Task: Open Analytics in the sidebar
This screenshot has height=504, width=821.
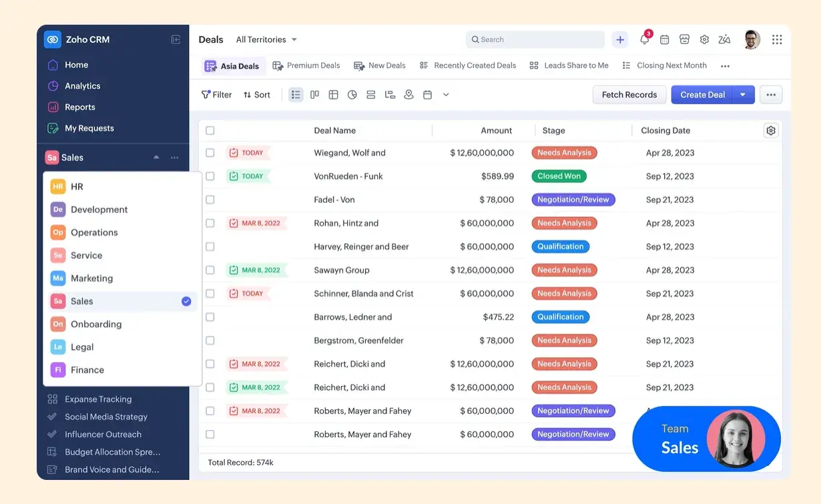Action: tap(82, 86)
